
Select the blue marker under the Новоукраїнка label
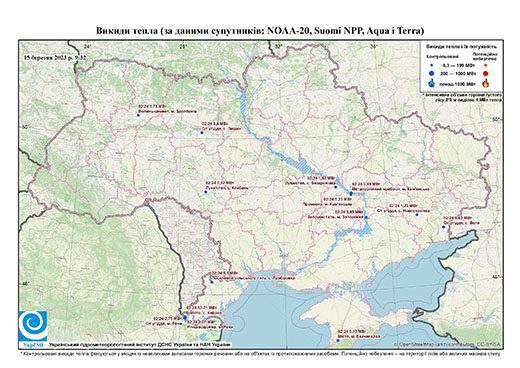pos(417,215)
